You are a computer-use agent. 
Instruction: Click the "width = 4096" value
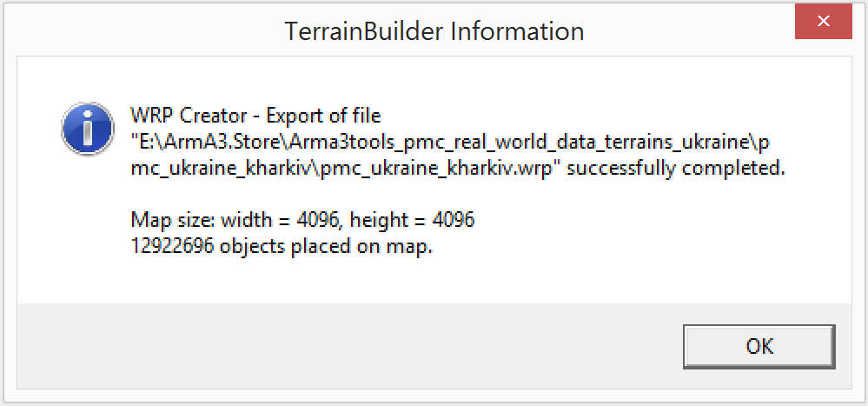(x=281, y=221)
